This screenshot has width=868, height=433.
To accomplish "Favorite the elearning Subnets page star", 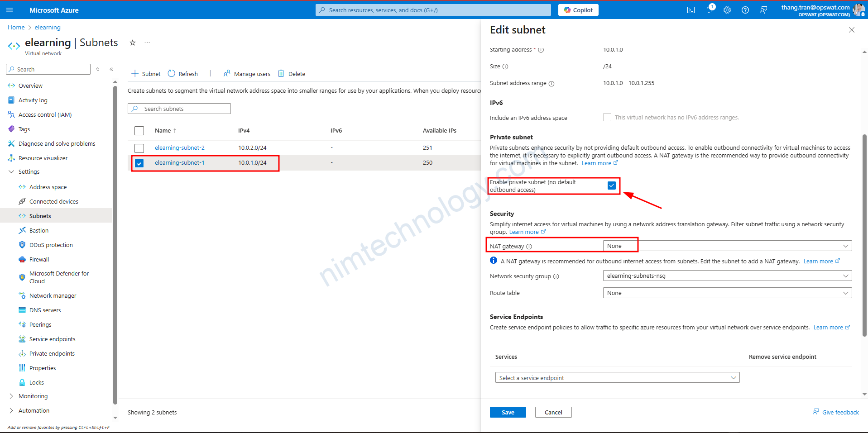I will point(133,43).
